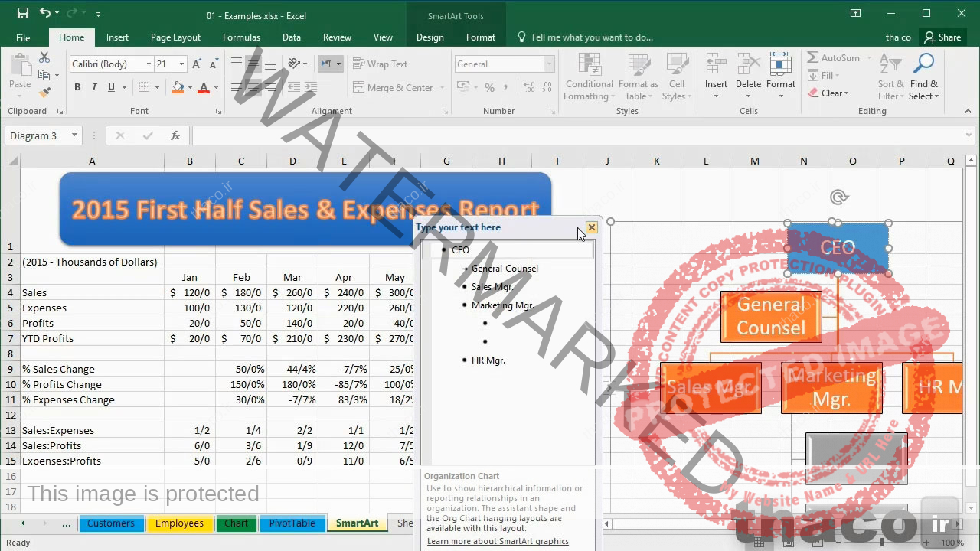The height and width of the screenshot is (551, 980).
Task: Toggle Underline formatting
Action: (111, 87)
